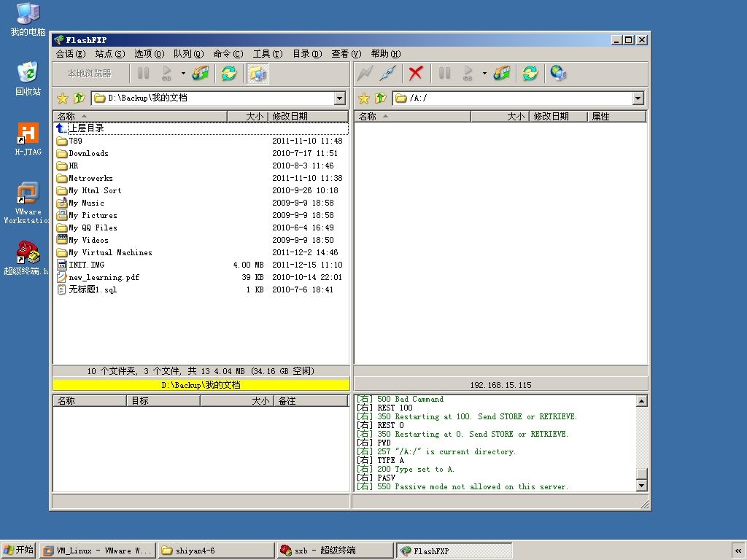
Task: Pause the left pane transfer
Action: pyautogui.click(x=144, y=74)
